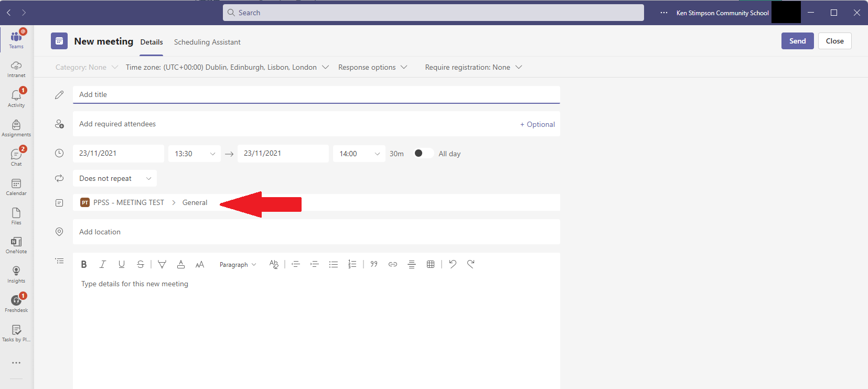
Task: Navigate back with the back arrow
Action: [9, 13]
